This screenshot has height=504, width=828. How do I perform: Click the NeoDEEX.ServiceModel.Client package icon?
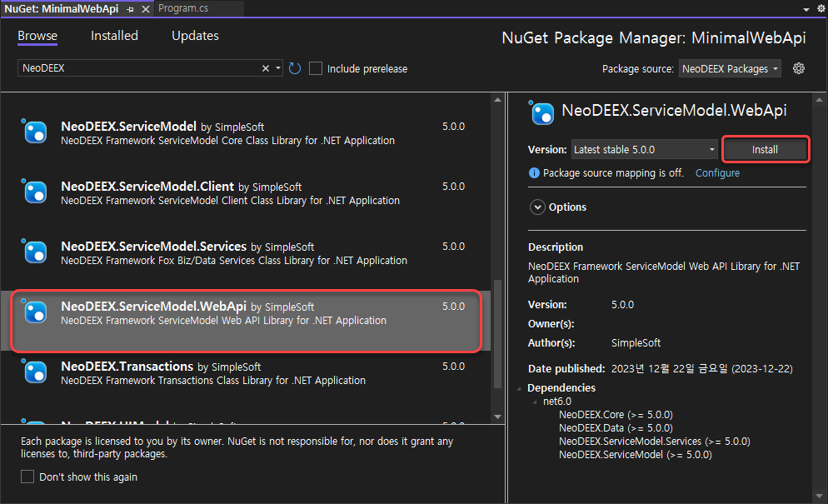click(x=35, y=192)
